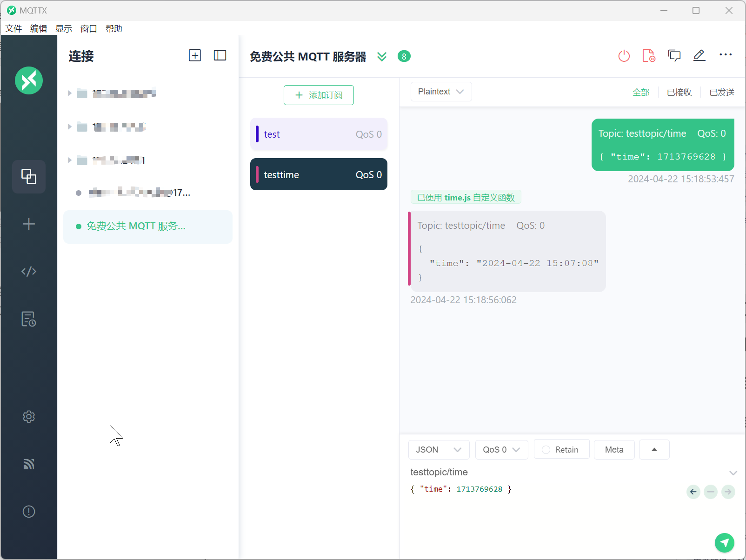The width and height of the screenshot is (746, 560).
Task: Disconnect using the red power icon
Action: (x=624, y=56)
